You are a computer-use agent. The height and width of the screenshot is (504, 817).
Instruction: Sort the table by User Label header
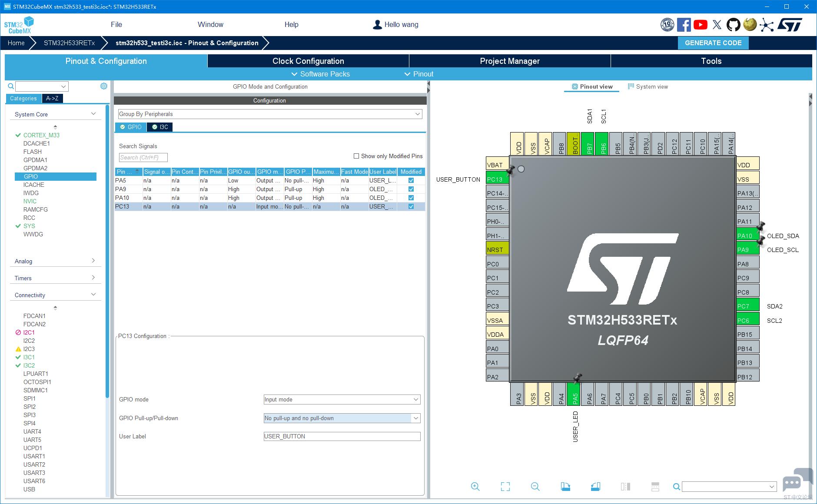coord(383,172)
